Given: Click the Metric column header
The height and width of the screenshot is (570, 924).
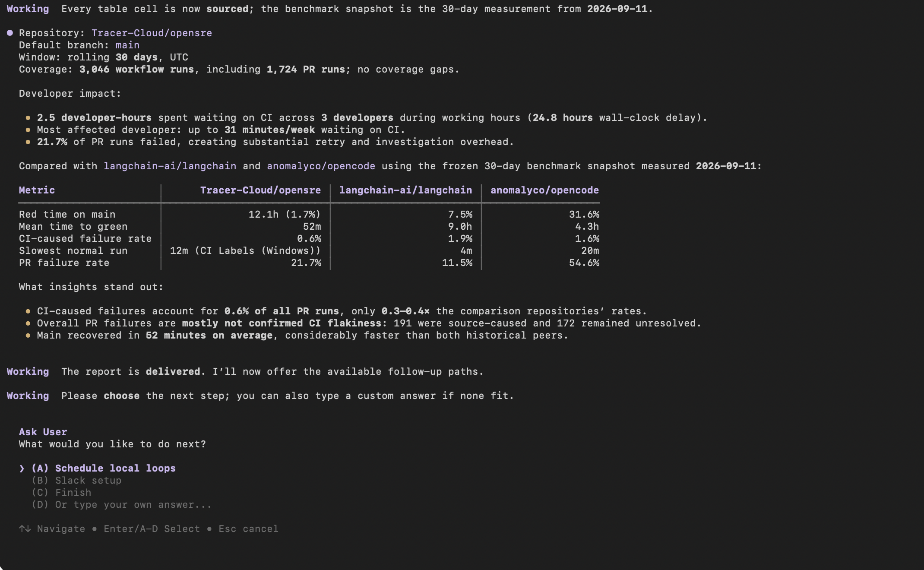Looking at the screenshot, I should click(37, 190).
